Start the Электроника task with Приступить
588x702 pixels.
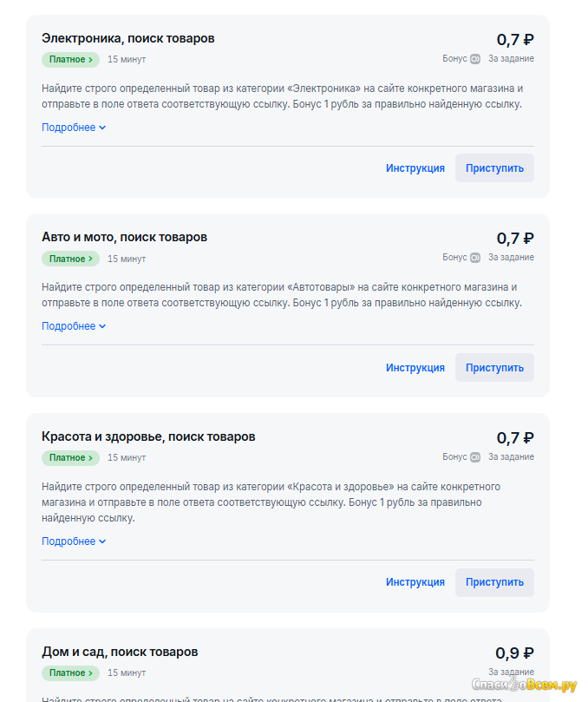(494, 168)
